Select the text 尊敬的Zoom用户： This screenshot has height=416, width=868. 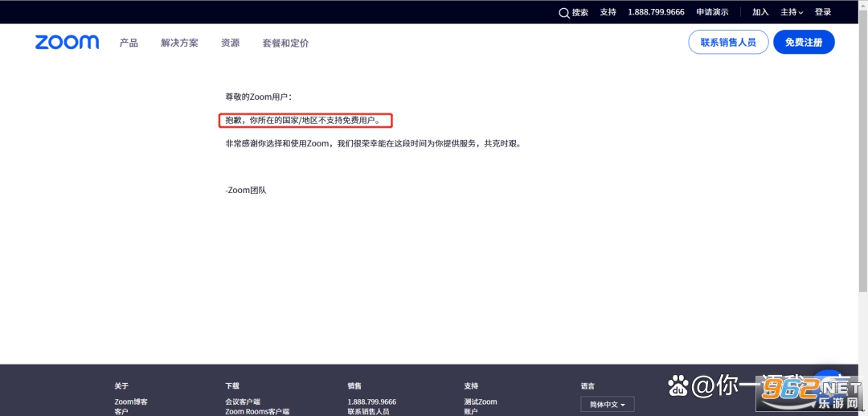[x=259, y=97]
